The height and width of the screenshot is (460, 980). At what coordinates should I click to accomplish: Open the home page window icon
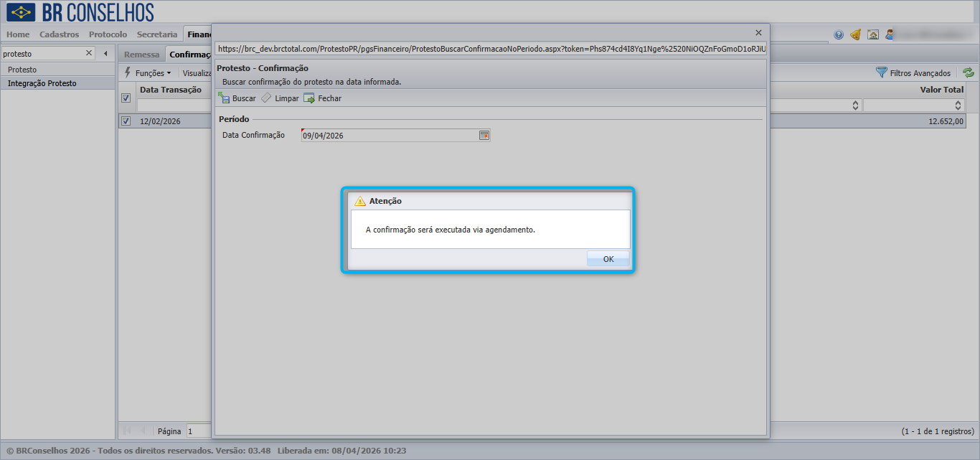point(873,34)
